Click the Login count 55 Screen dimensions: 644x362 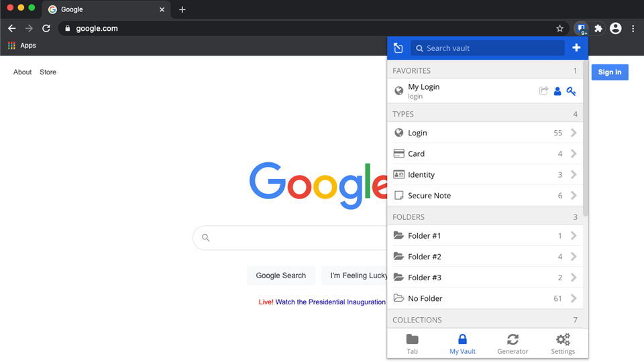click(x=557, y=133)
